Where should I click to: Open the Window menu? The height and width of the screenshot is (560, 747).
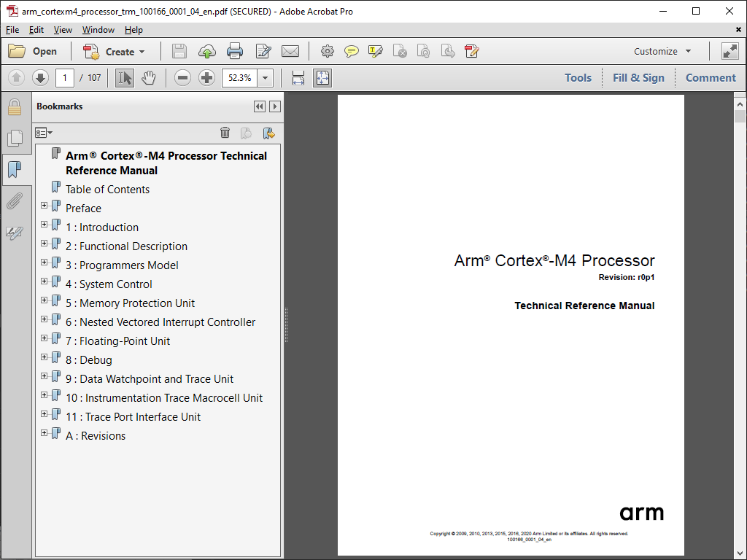tap(98, 29)
